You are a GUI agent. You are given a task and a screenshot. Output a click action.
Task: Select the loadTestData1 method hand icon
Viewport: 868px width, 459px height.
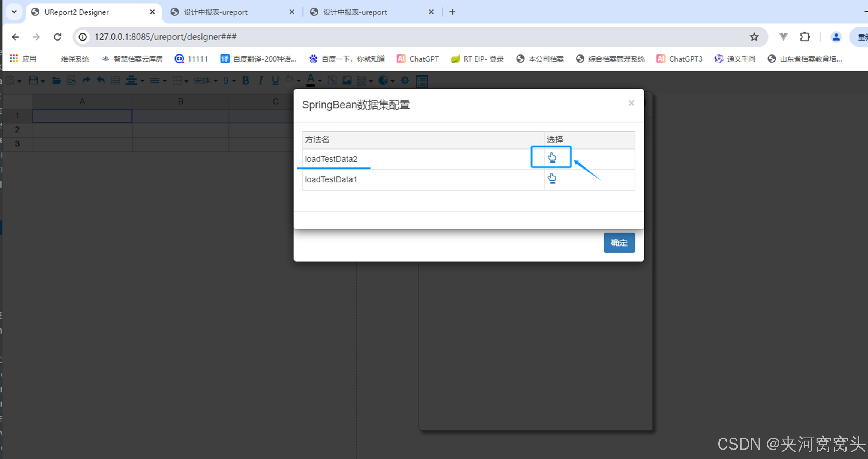[x=551, y=178]
